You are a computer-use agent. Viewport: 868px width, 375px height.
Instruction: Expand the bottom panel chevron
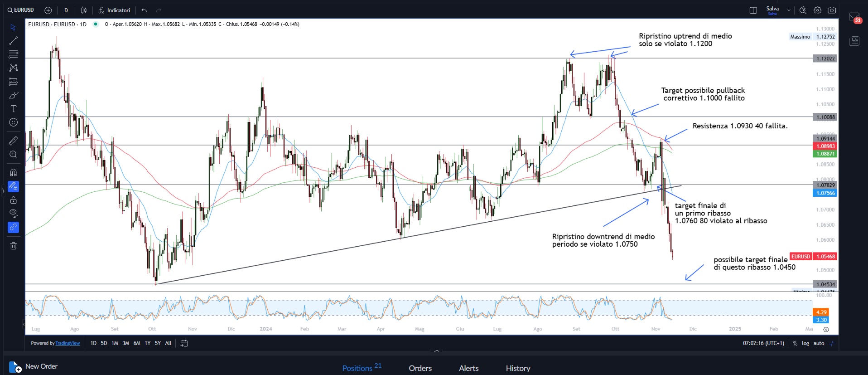coord(437,351)
